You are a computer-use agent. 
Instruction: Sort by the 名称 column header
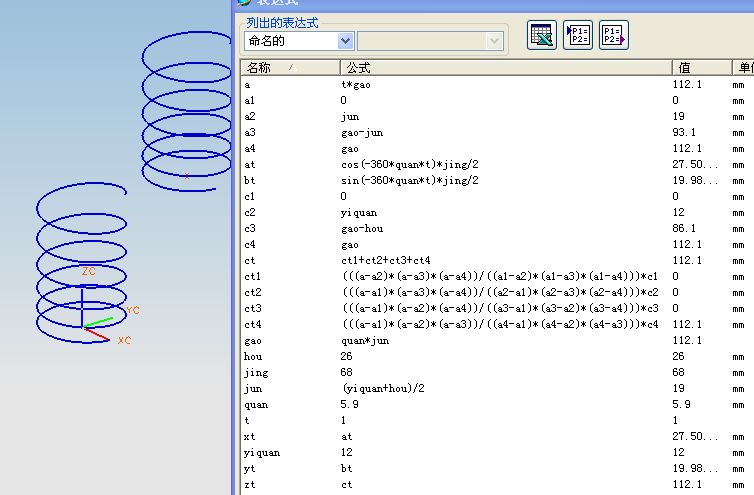click(x=290, y=68)
